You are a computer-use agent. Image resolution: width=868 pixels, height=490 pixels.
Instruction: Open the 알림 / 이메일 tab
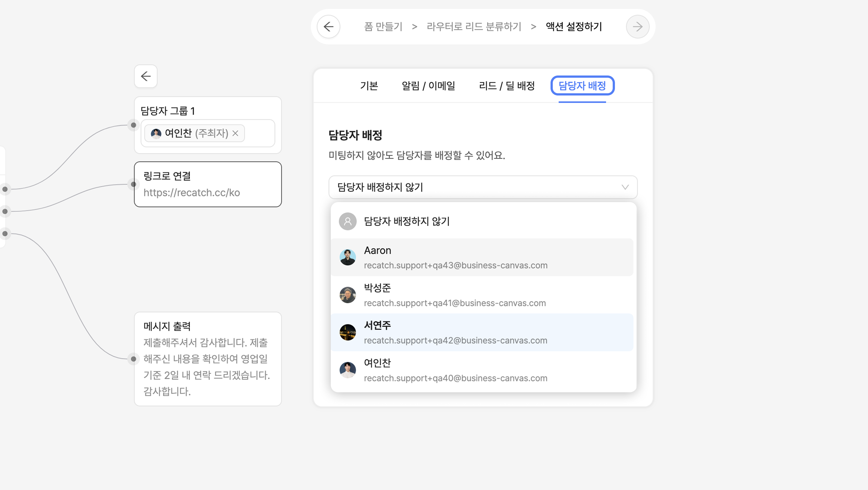[428, 86]
